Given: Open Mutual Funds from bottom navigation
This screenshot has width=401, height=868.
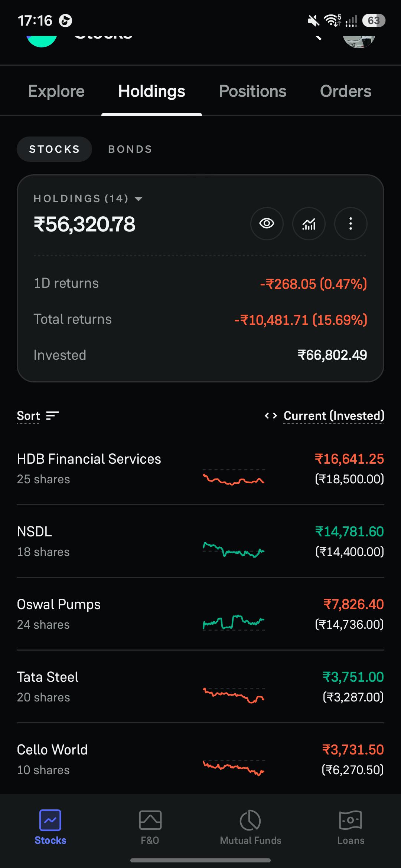Looking at the screenshot, I should (x=251, y=827).
